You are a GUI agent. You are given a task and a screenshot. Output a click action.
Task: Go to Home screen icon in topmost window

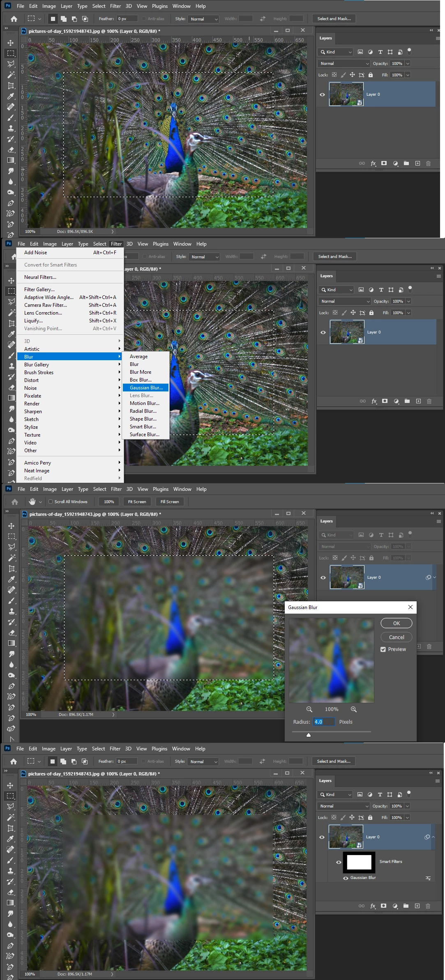coord(14,19)
